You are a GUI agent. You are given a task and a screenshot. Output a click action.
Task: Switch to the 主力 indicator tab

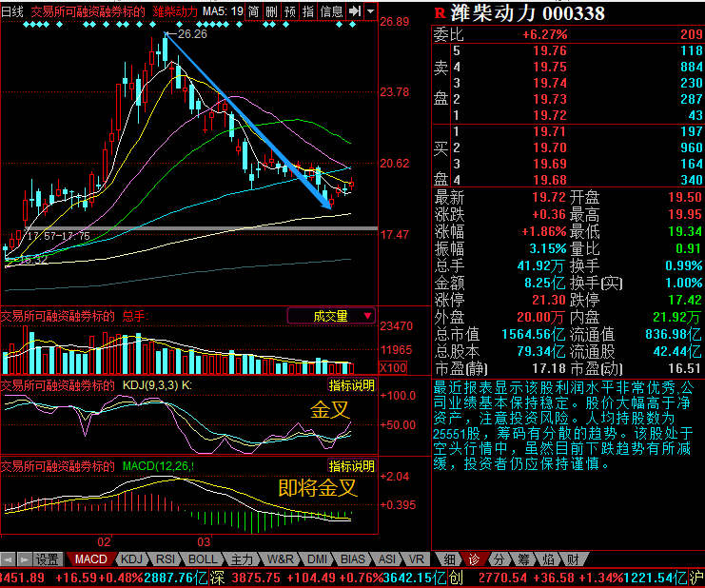pyautogui.click(x=242, y=559)
